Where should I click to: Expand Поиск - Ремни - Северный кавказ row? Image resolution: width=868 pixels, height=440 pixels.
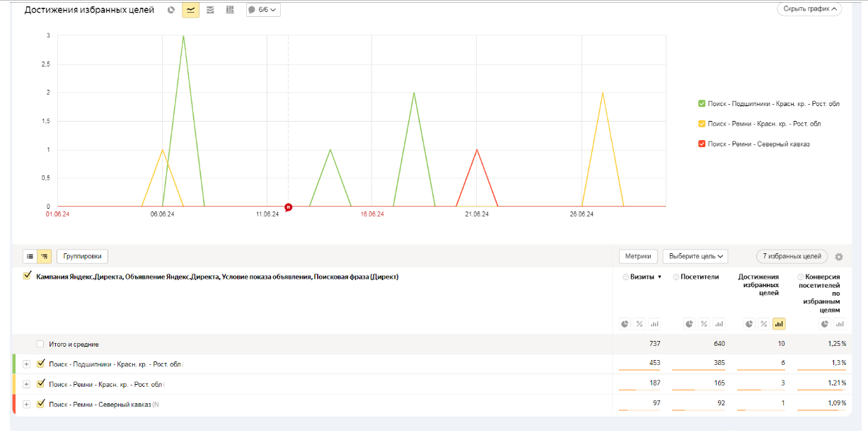26,404
